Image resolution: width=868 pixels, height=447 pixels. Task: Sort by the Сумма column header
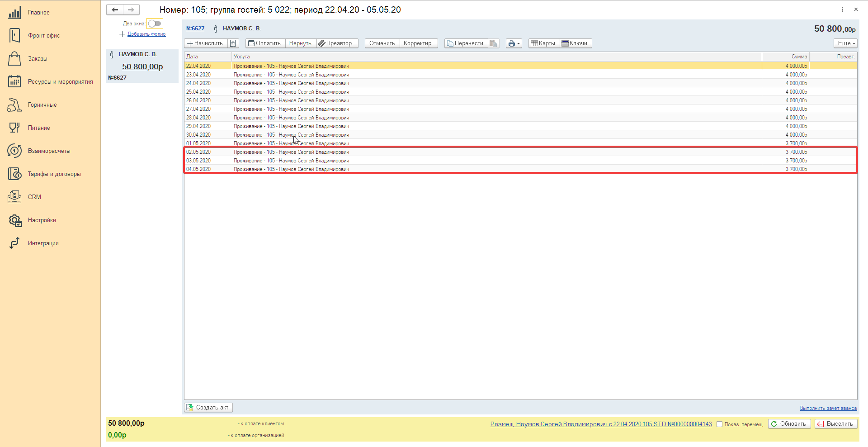(x=786, y=57)
